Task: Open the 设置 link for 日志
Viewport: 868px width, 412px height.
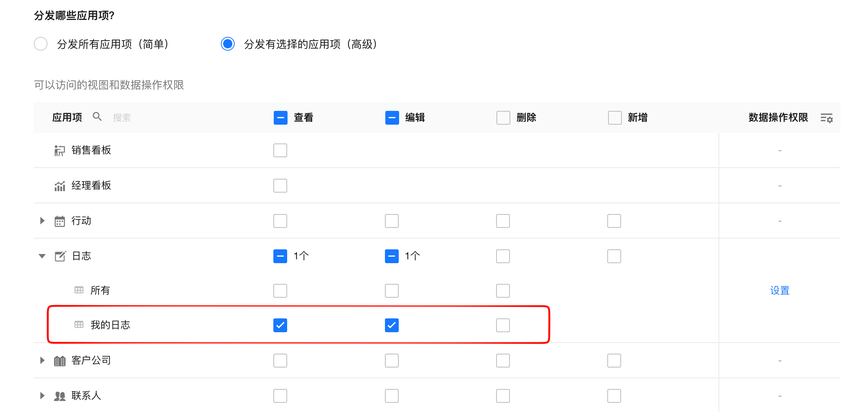Action: point(780,290)
